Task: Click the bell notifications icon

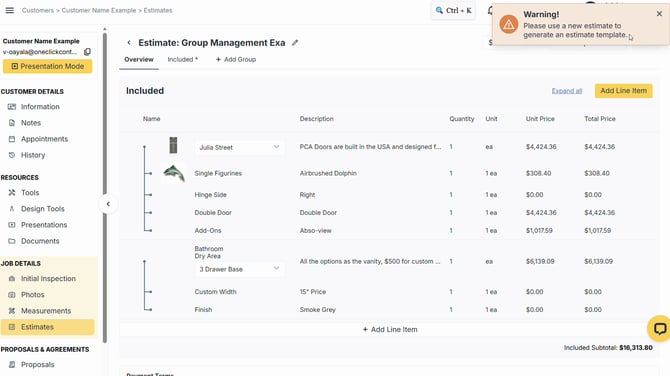Action: [x=490, y=10]
